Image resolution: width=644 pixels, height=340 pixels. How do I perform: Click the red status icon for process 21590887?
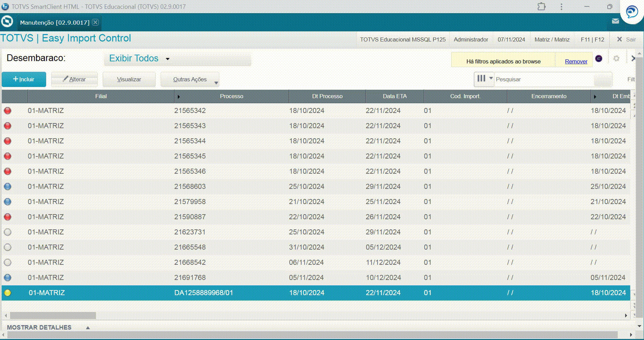[x=7, y=217]
